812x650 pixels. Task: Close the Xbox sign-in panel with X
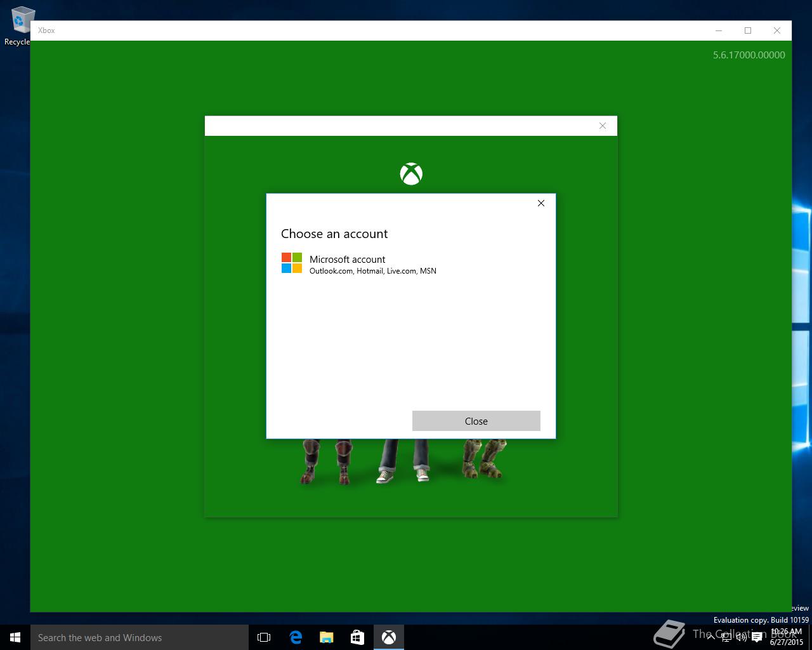[603, 126]
